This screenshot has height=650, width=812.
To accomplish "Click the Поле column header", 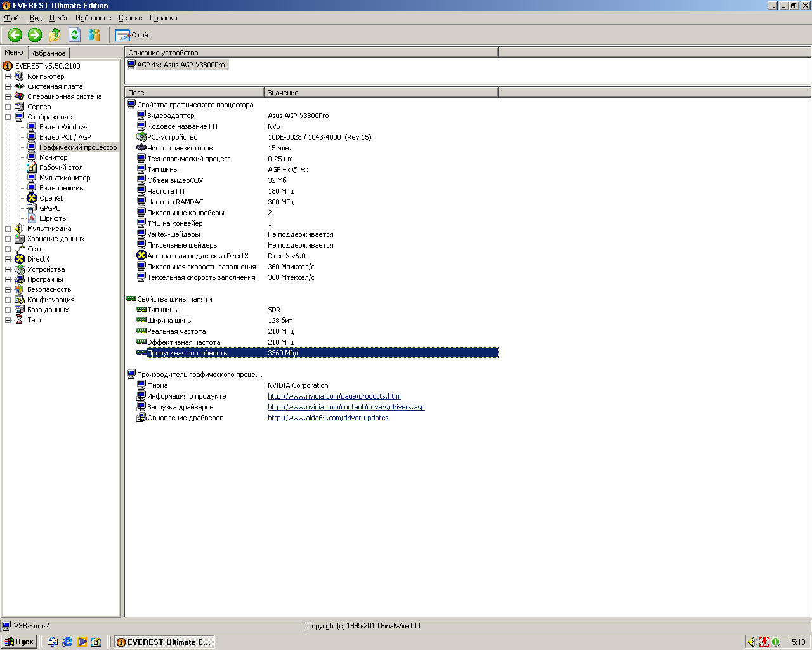I will tap(194, 93).
